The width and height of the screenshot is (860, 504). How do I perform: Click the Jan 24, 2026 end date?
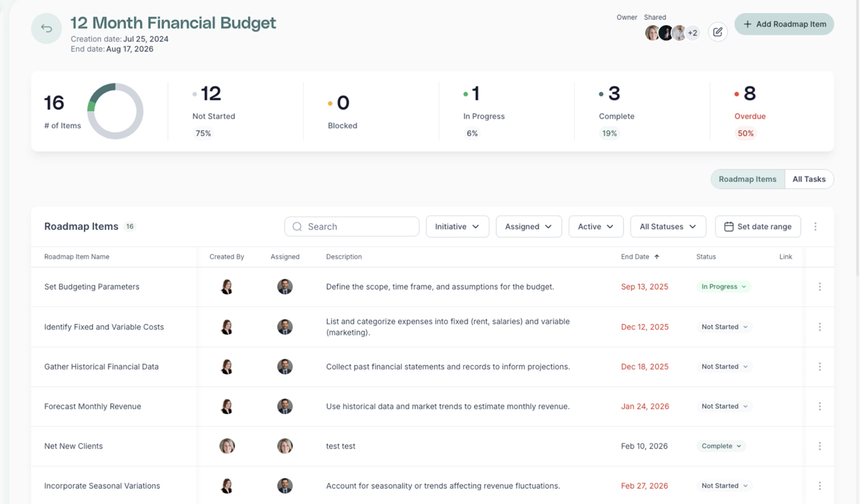[645, 406]
